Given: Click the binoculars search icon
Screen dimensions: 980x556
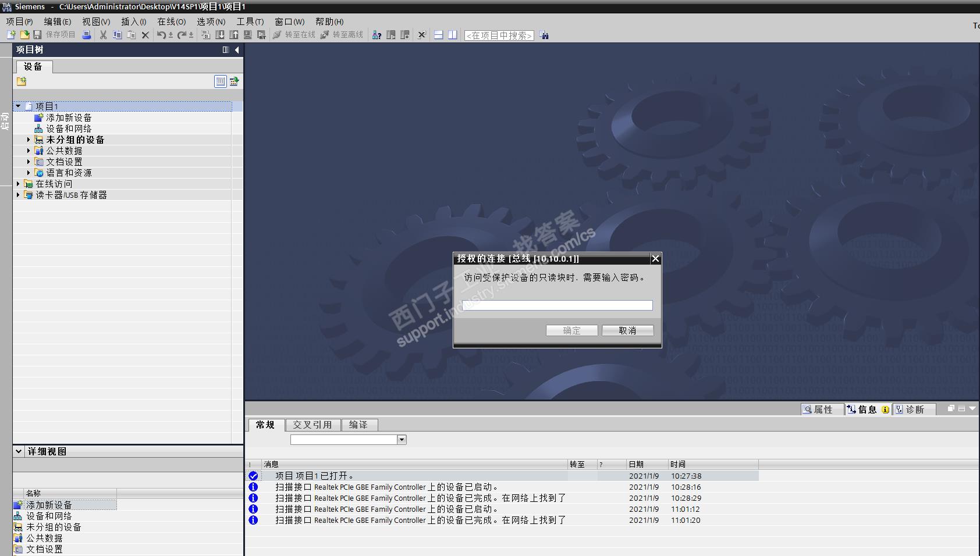Looking at the screenshot, I should pyautogui.click(x=544, y=35).
